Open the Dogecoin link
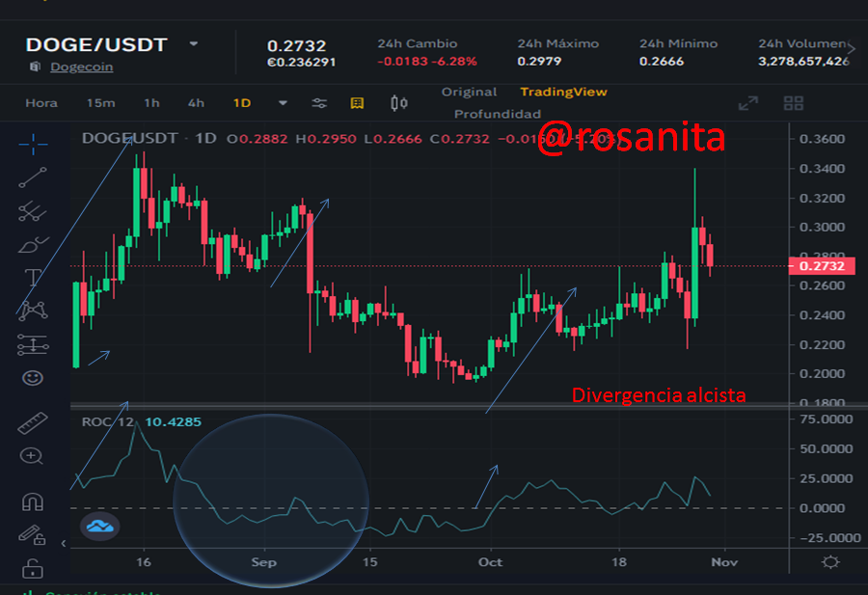Image resolution: width=868 pixels, height=595 pixels. [82, 67]
